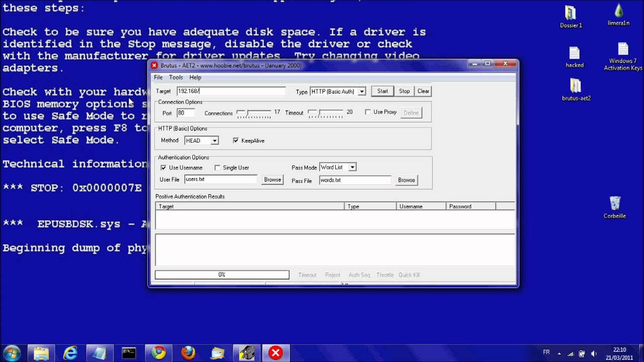This screenshot has width=644, height=362.
Task: Click the Stop button
Action: pos(405,91)
